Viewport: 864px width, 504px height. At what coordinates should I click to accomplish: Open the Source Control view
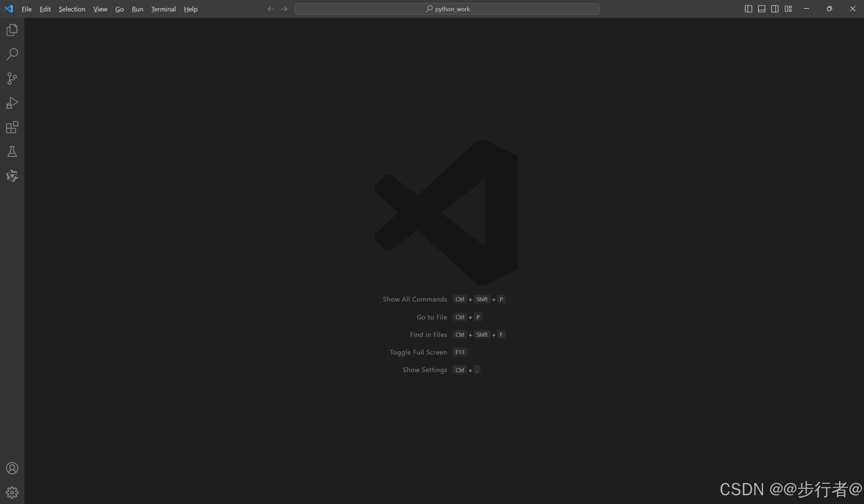(x=12, y=79)
